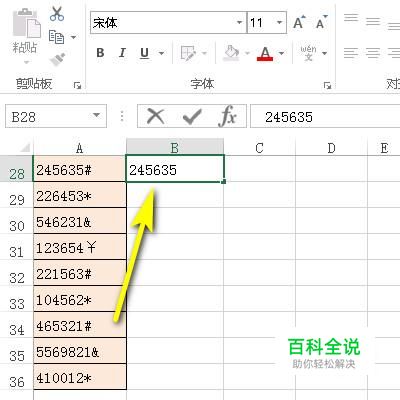Toggle underline formatting
The height and width of the screenshot is (400, 400).
pyautogui.click(x=144, y=53)
